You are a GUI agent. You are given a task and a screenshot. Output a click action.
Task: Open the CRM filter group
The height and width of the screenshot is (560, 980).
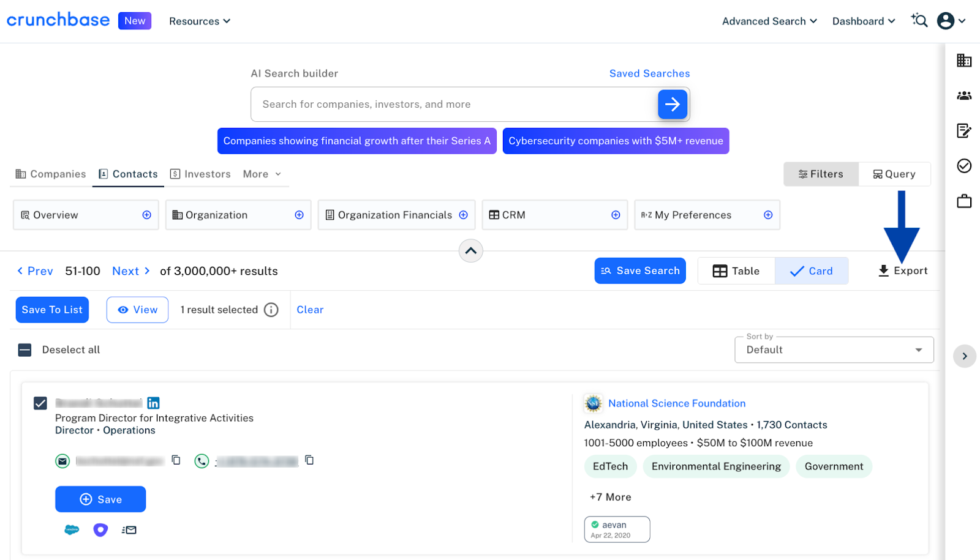(555, 215)
